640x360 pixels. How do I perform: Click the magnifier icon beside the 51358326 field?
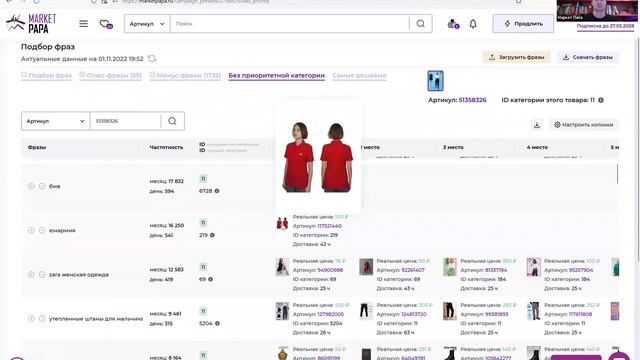click(172, 121)
